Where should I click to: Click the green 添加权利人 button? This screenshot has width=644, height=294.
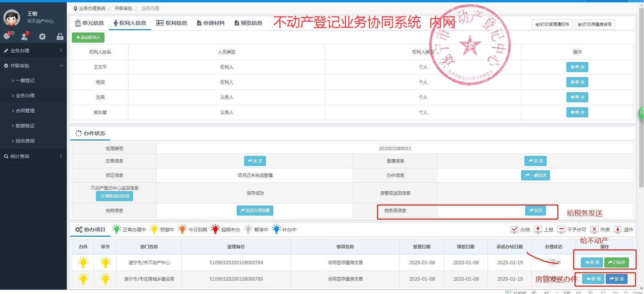point(88,38)
